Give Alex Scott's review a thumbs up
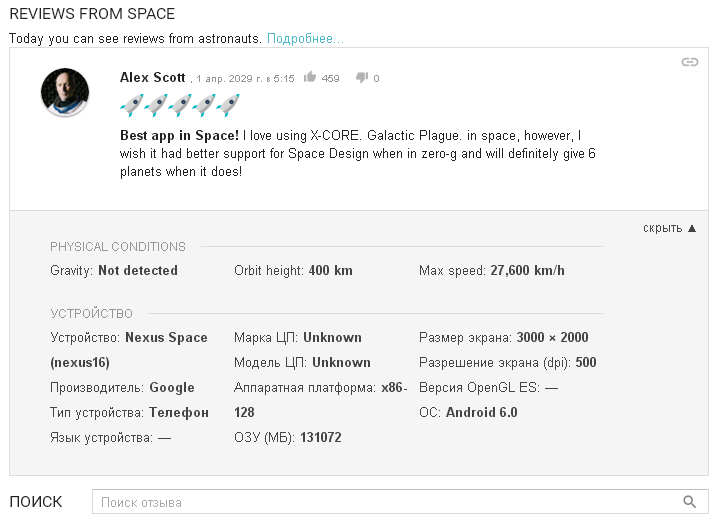Viewport: 721px width, 531px height. 310,77
